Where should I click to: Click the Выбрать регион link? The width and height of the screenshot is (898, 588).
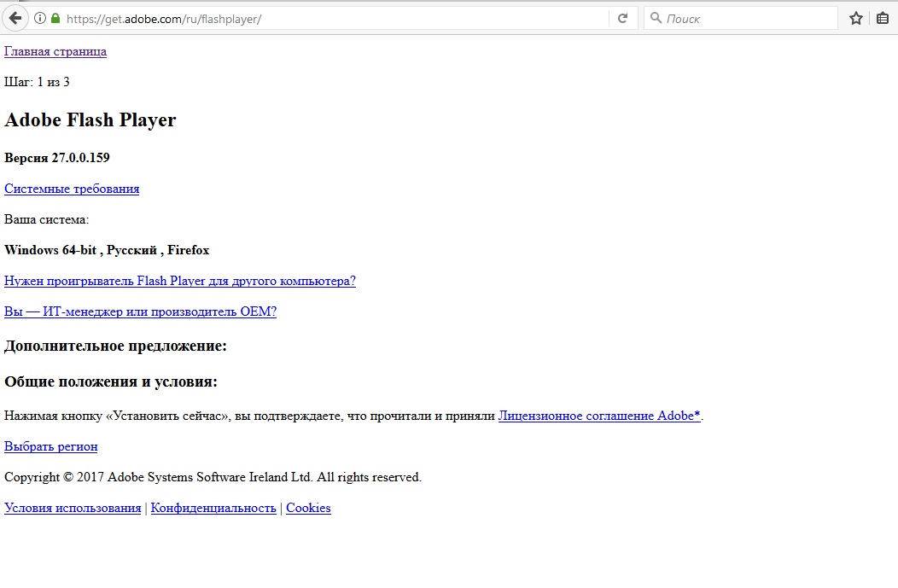coord(51,446)
